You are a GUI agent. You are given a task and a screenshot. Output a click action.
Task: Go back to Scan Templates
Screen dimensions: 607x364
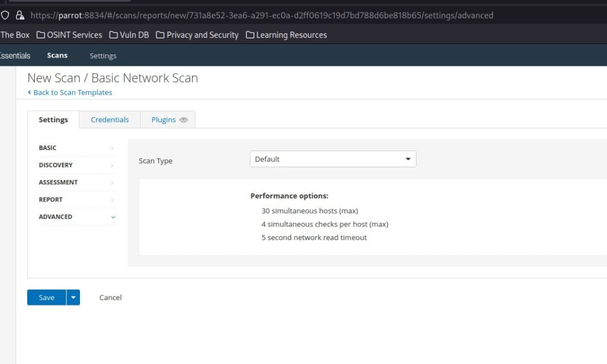(x=70, y=92)
